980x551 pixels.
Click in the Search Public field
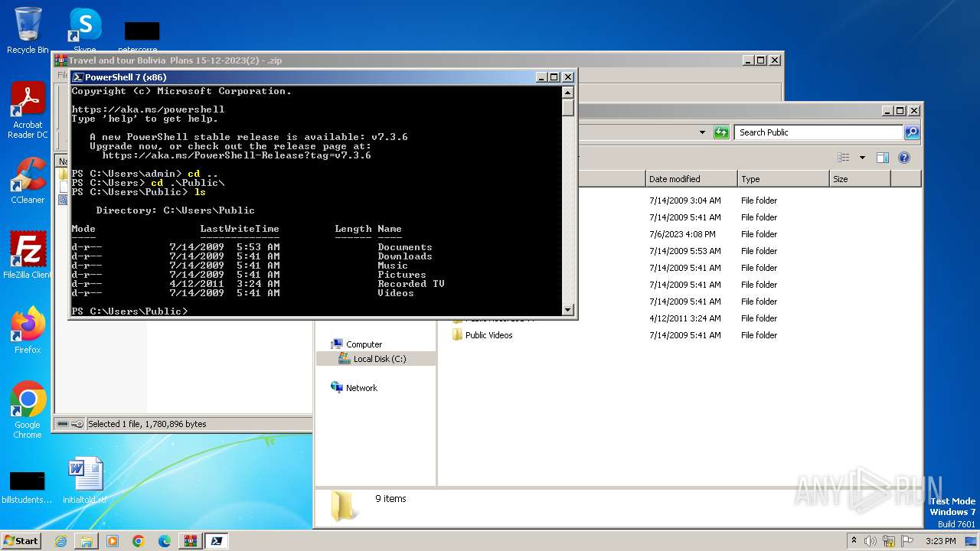[818, 132]
